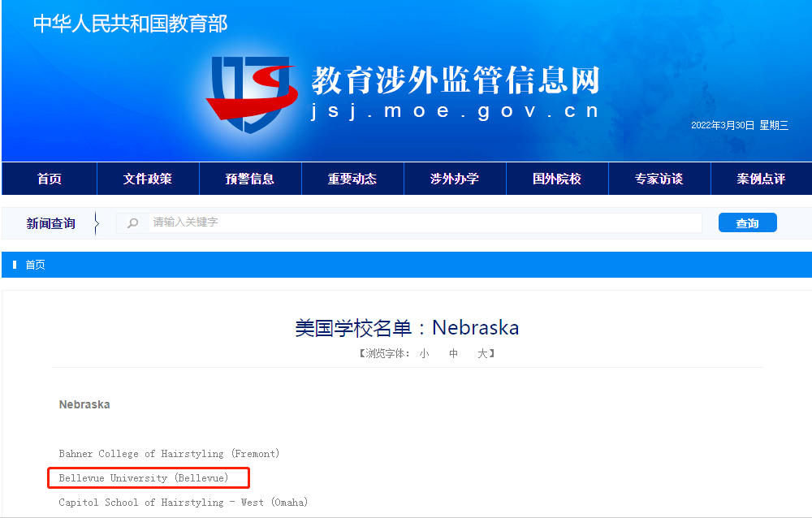The image size is (812, 518).
Task: Click the 新闻查询 label
Action: click(x=50, y=223)
